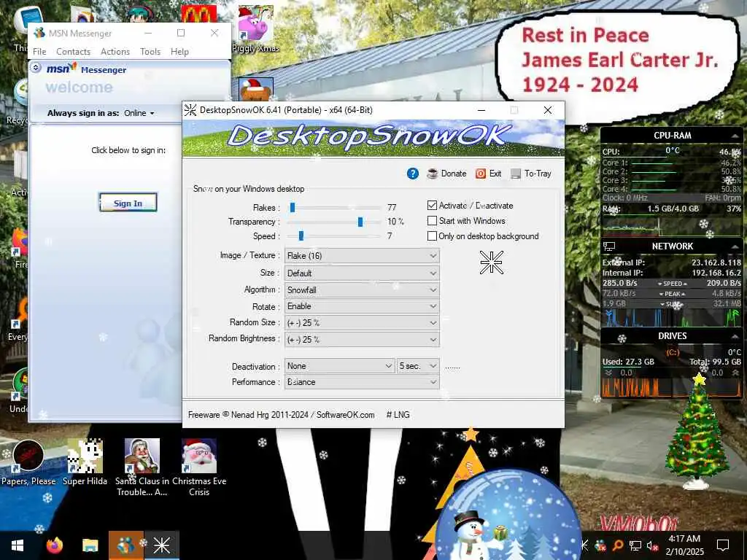Viewport: 747px width, 560px height.
Task: Open the Christmas Eve Crisis desktop icon
Action: tap(199, 467)
